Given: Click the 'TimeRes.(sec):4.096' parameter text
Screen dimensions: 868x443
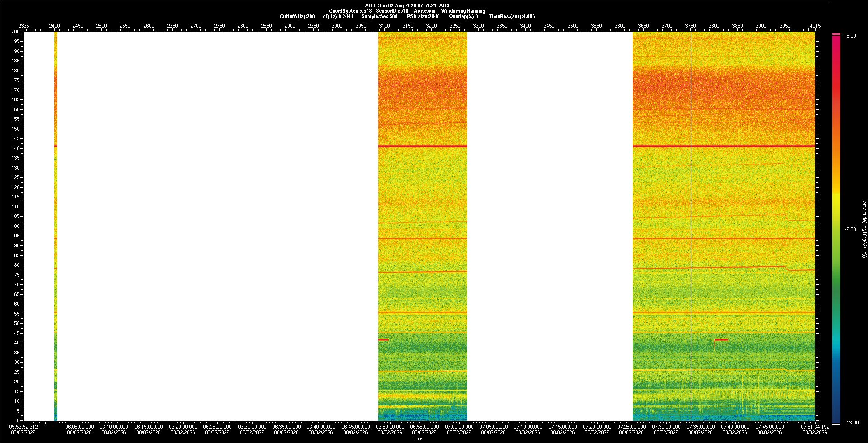Looking at the screenshot, I should pyautogui.click(x=512, y=16).
